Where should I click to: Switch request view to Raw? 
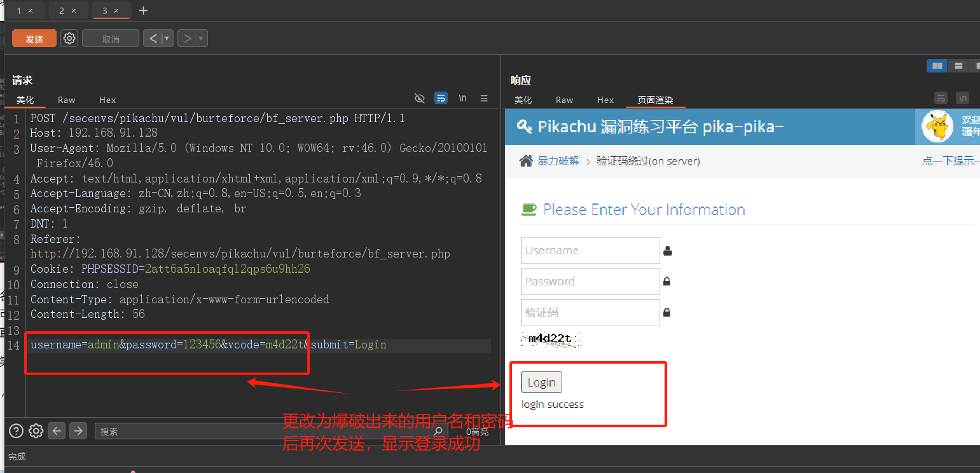click(x=66, y=100)
